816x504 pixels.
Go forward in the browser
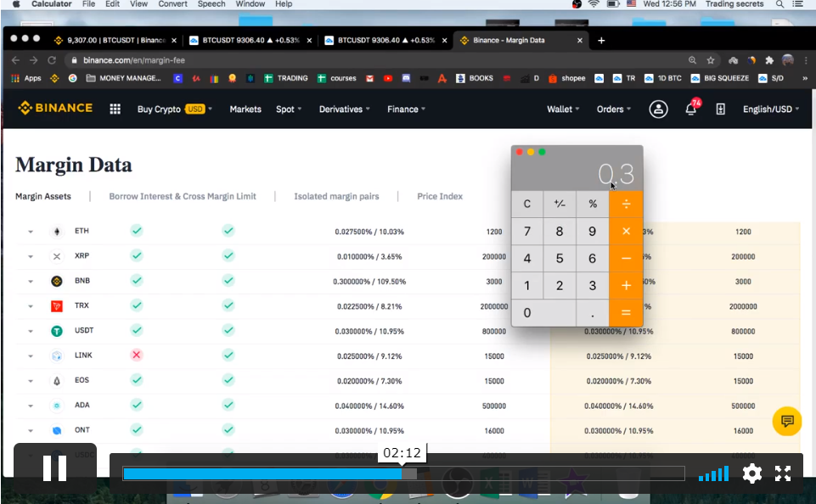click(34, 60)
